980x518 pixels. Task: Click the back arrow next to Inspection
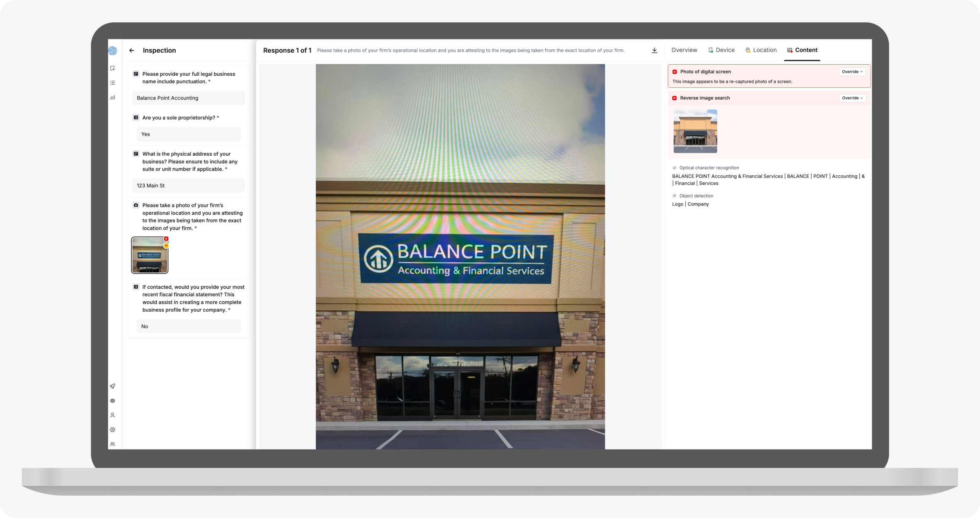point(132,50)
